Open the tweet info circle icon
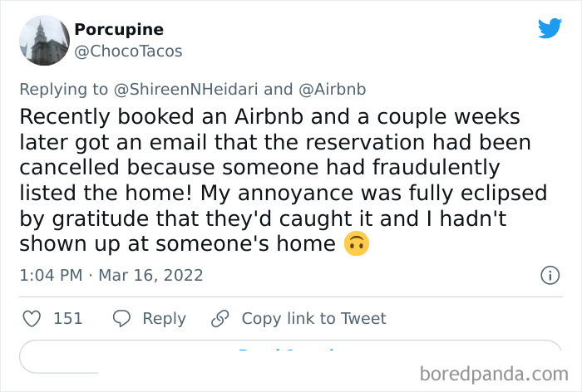582x392 pixels. [x=549, y=275]
